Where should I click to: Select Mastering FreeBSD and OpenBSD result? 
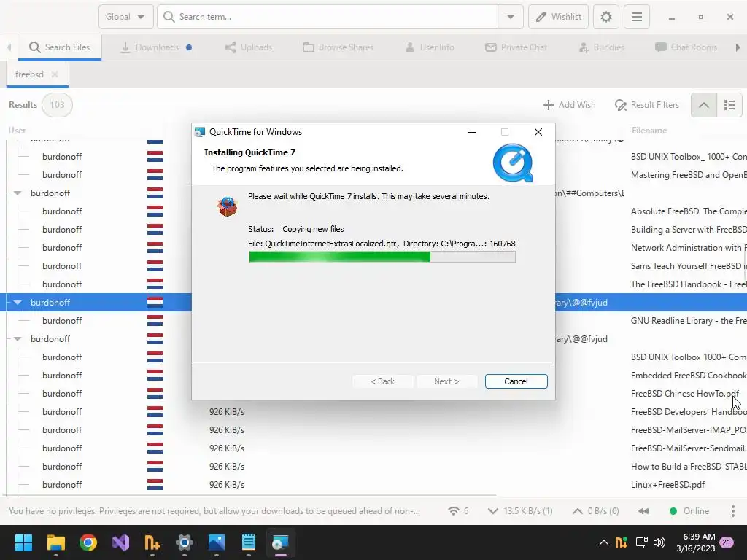pyautogui.click(x=689, y=175)
